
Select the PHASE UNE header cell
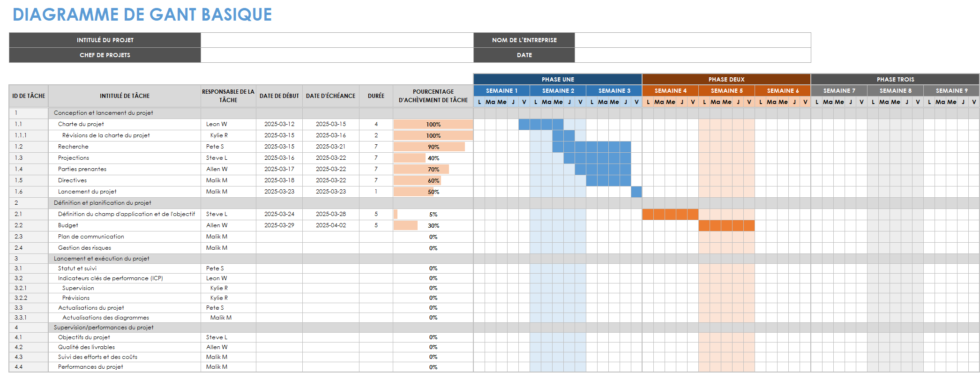click(x=558, y=79)
